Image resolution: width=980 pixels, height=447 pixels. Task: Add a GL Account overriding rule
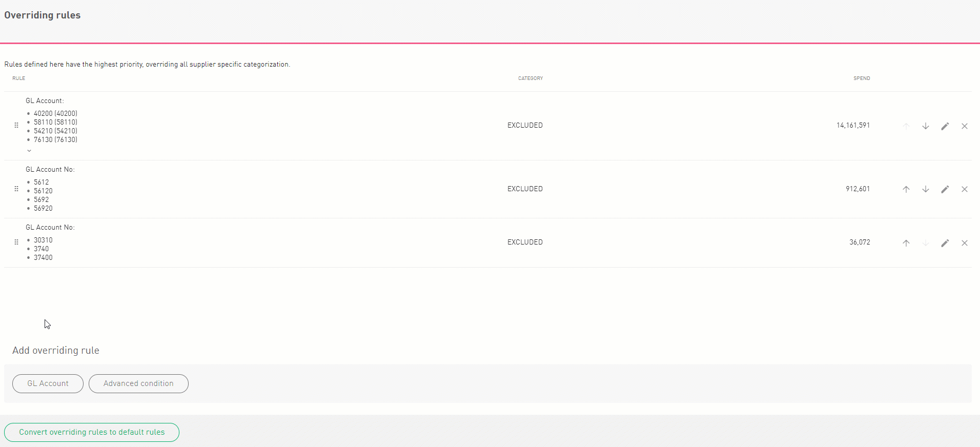(x=48, y=383)
